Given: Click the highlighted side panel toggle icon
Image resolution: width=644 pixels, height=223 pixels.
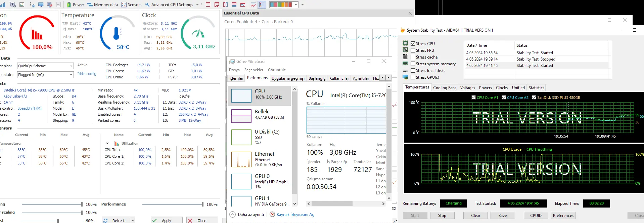Looking at the screenshot, I should tap(262, 5).
